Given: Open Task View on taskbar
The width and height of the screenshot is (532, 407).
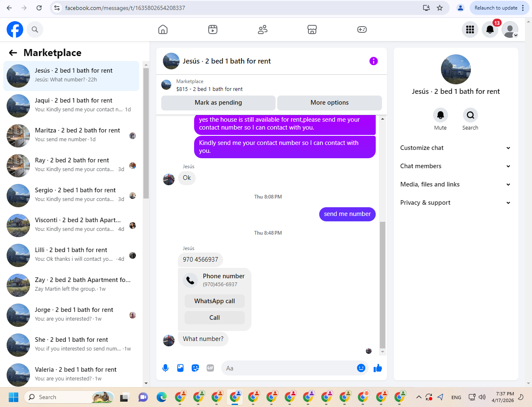Looking at the screenshot, I should tap(125, 397).
